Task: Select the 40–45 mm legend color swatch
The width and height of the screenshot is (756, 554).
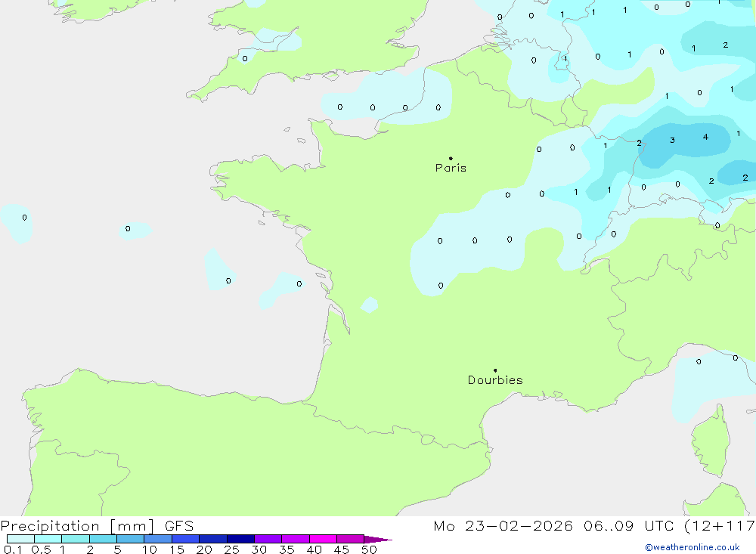Action: (323, 539)
